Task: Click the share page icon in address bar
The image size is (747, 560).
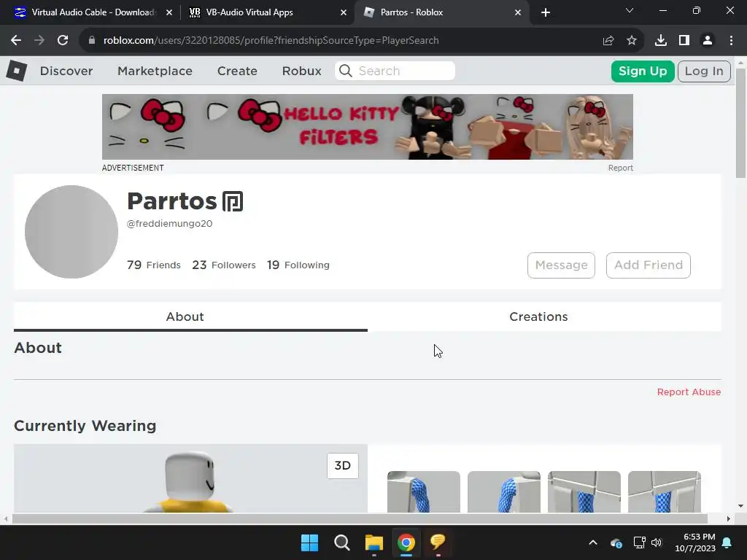Action: 608,41
